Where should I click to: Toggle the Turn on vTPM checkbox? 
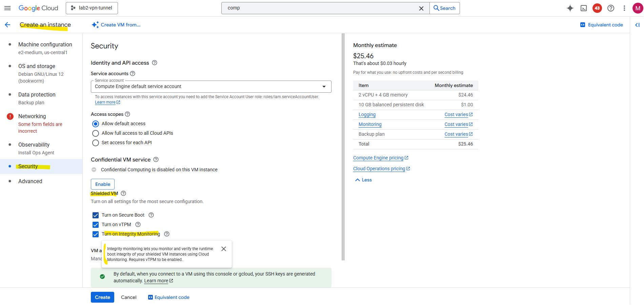(x=96, y=225)
